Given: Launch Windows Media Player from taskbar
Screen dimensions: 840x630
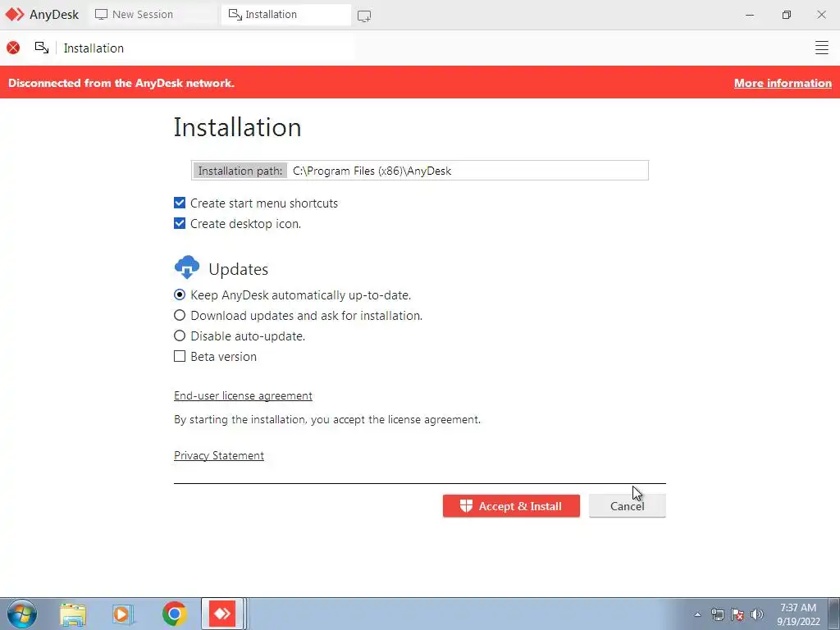Looking at the screenshot, I should (x=123, y=614).
